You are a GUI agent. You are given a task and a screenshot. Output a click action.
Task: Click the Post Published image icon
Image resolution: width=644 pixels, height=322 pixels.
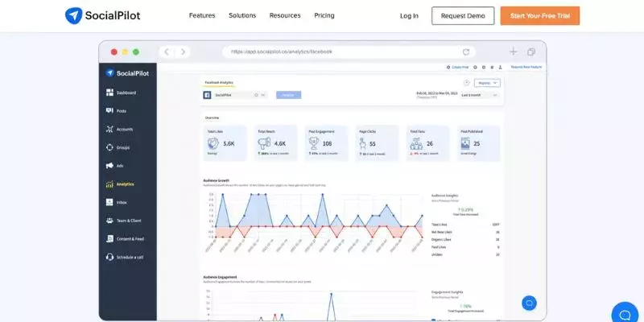click(465, 143)
